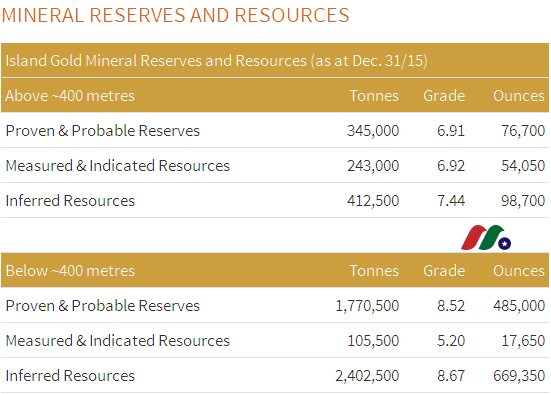Image resolution: width=551 pixels, height=394 pixels.
Task: Select the Island Gold Mineral Reserves title bar
Action: click(275, 60)
